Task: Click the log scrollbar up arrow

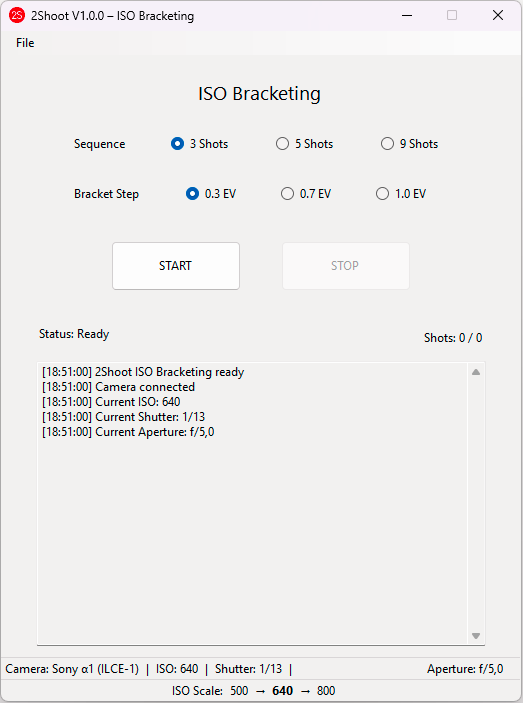Action: click(476, 372)
